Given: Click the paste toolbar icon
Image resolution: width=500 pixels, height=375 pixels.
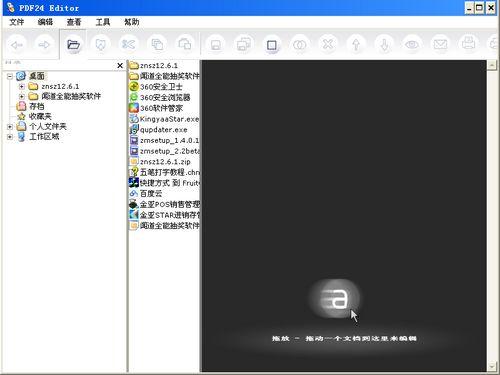Looking at the screenshot, I should 185,45.
